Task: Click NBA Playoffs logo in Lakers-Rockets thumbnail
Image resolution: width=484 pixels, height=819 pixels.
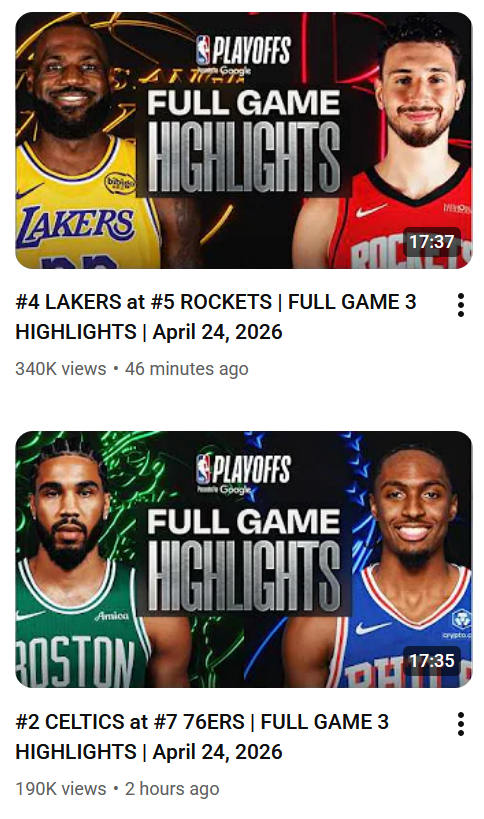Action: 243,54
